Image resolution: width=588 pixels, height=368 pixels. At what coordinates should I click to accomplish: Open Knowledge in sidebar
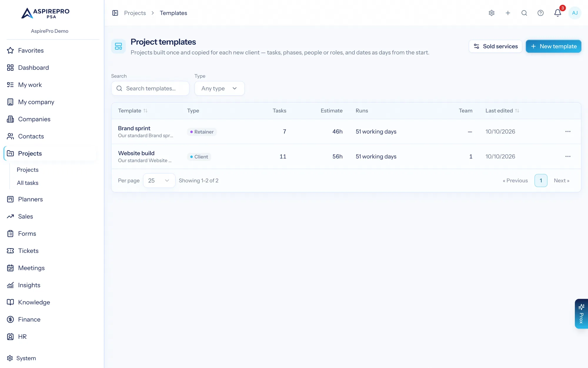pos(50,302)
